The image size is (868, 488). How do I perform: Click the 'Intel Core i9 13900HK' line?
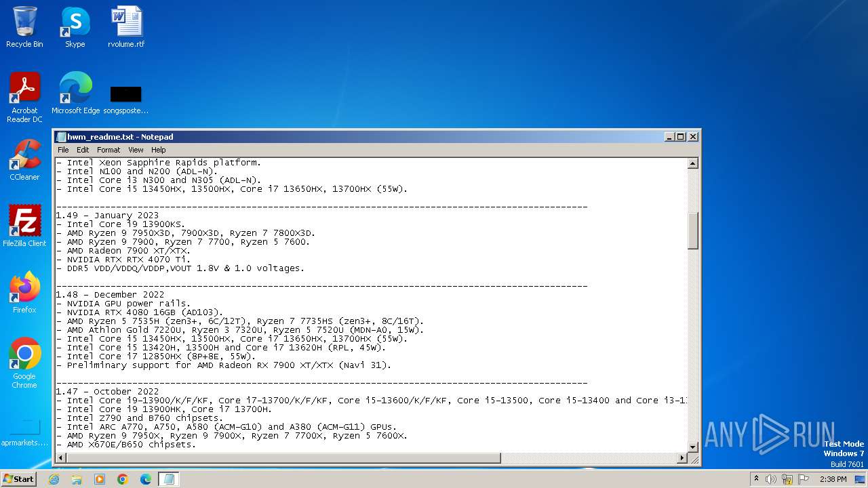[164, 409]
